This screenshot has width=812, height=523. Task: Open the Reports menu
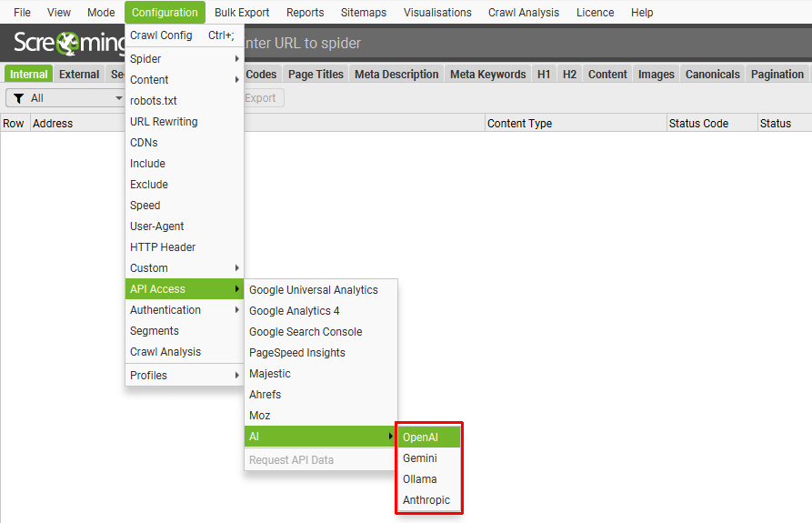[305, 13]
